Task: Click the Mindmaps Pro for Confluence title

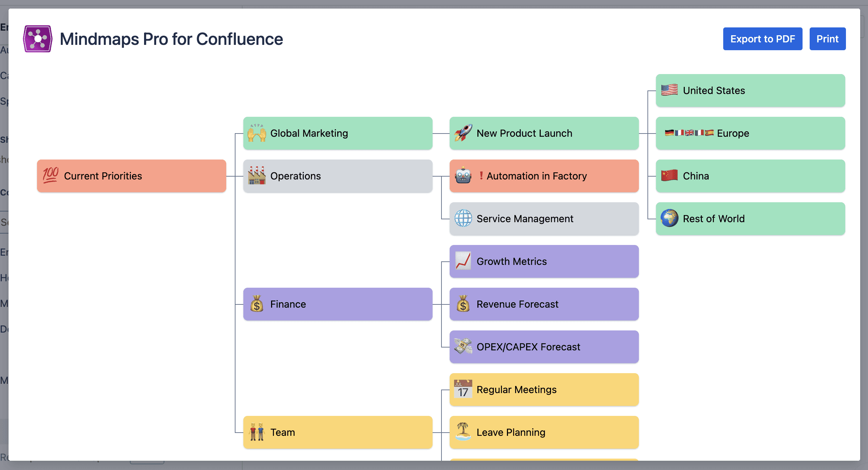Action: pyautogui.click(x=171, y=39)
